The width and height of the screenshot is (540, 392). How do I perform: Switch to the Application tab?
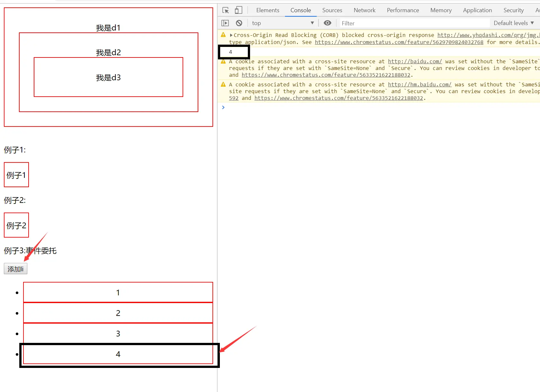(x=478, y=10)
